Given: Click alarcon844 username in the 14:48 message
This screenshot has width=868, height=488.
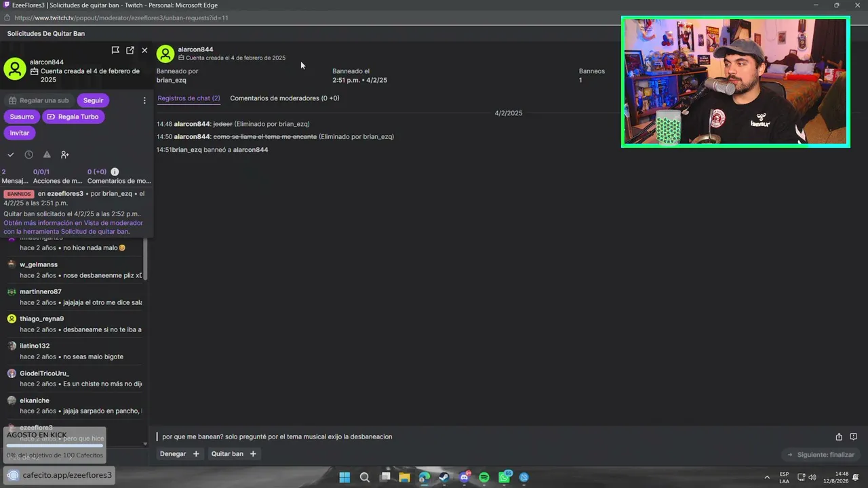Looking at the screenshot, I should pyautogui.click(x=193, y=124).
